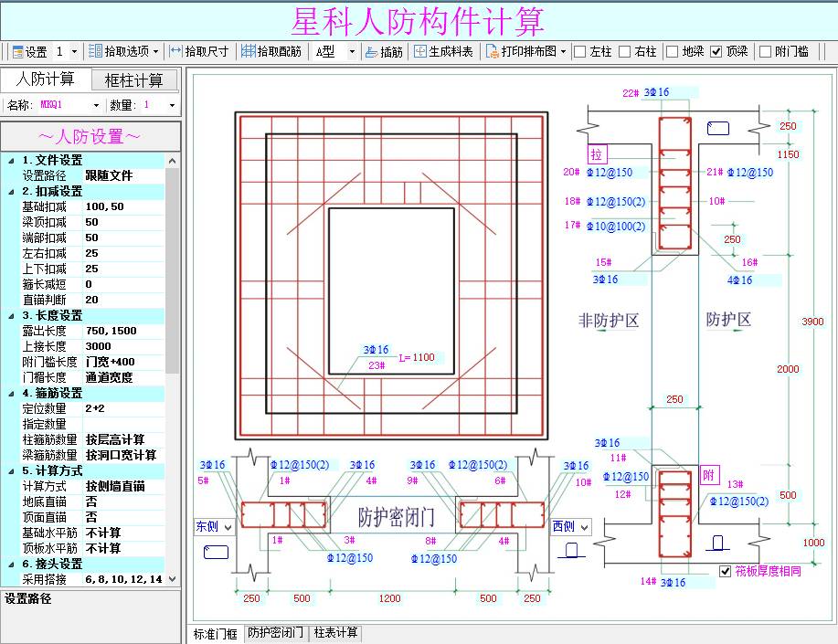Click the 16# 4Φ16 rebar value
The height and width of the screenshot is (644, 838).
tap(739, 280)
